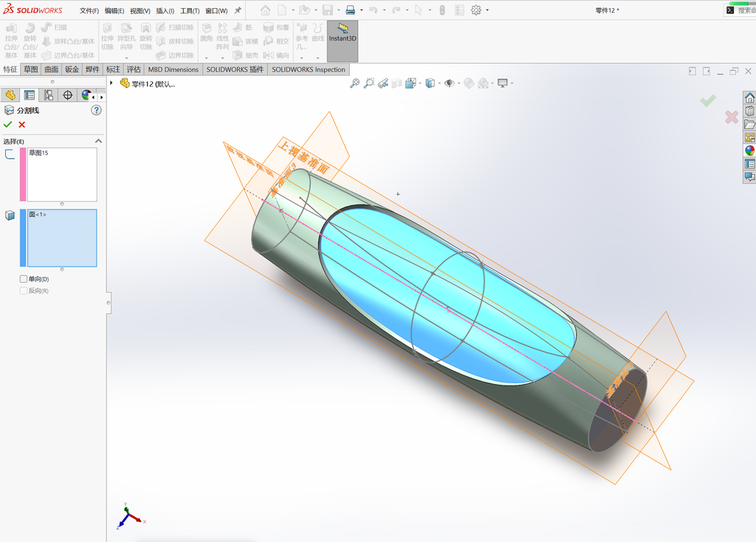Open the ConfigurationManager tab icon

(49, 95)
